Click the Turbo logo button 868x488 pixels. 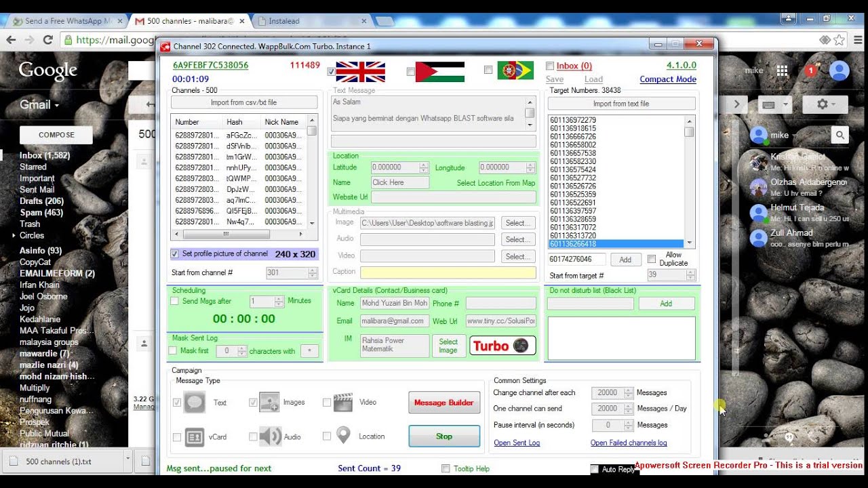click(x=502, y=346)
